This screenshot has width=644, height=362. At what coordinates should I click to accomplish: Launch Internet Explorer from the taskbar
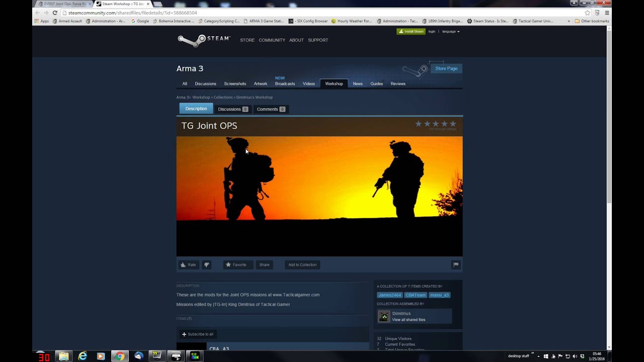click(x=83, y=356)
